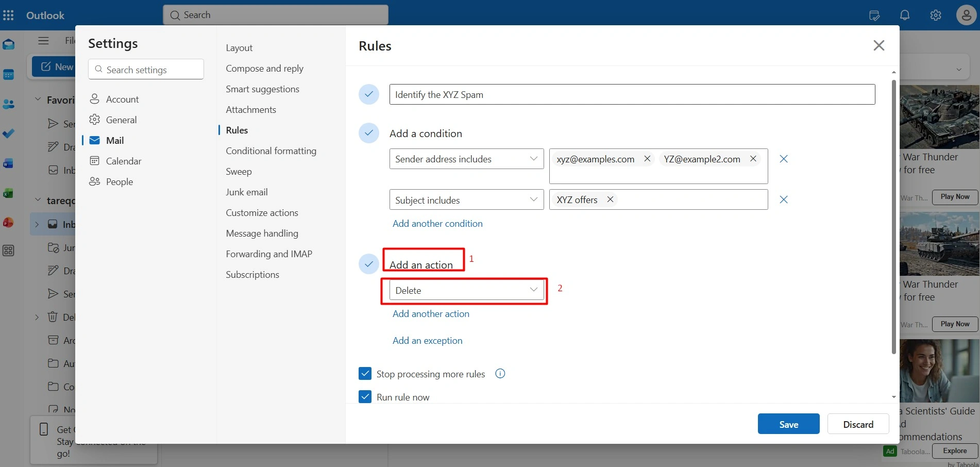
Task: Open the settings gear in header
Action: (936, 15)
